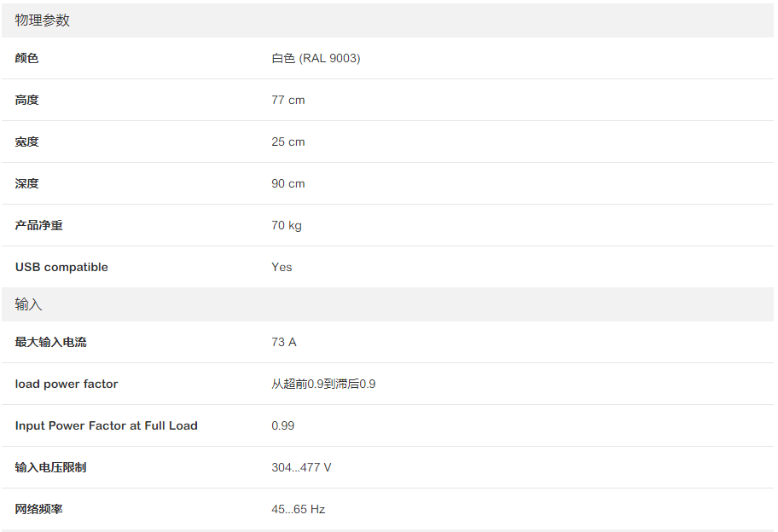Viewport: 778px width, 532px height.
Task: Select the 高度 row label
Action: point(26,100)
